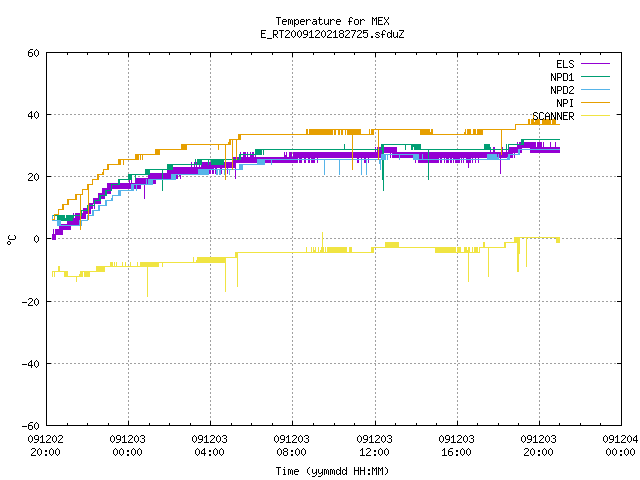Click the 091204 00:00 x-axis tick label
640x480 pixels.
click(x=620, y=446)
